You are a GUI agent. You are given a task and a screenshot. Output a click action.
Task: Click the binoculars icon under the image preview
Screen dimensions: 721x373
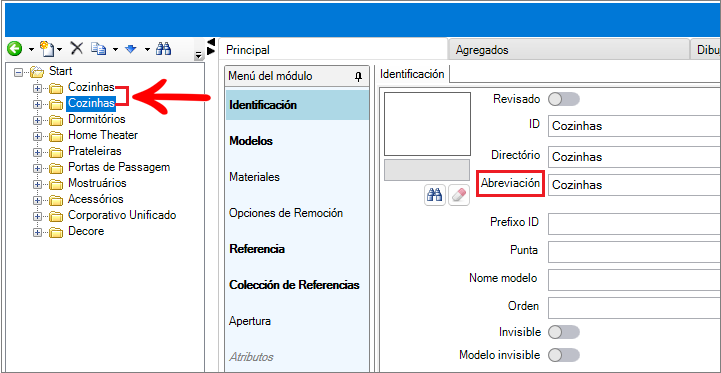pos(435,195)
